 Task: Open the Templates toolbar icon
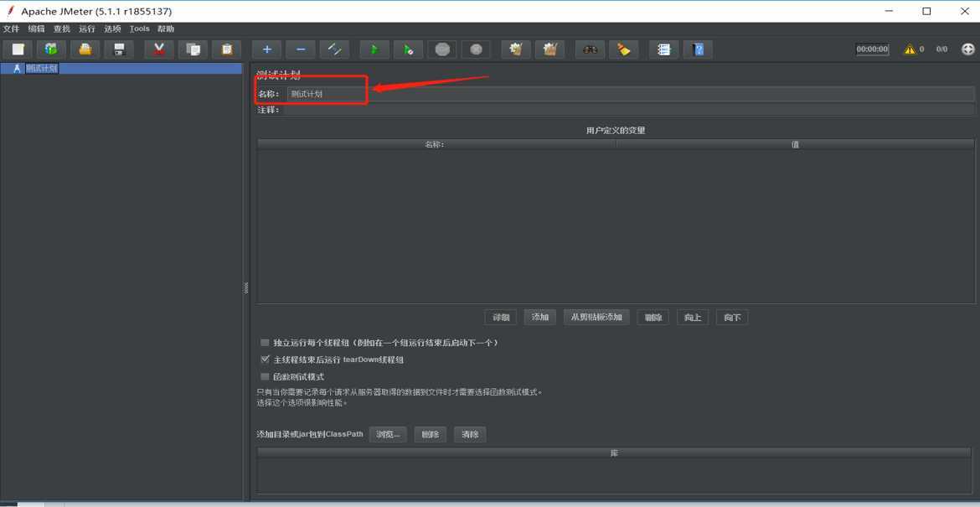pos(51,49)
